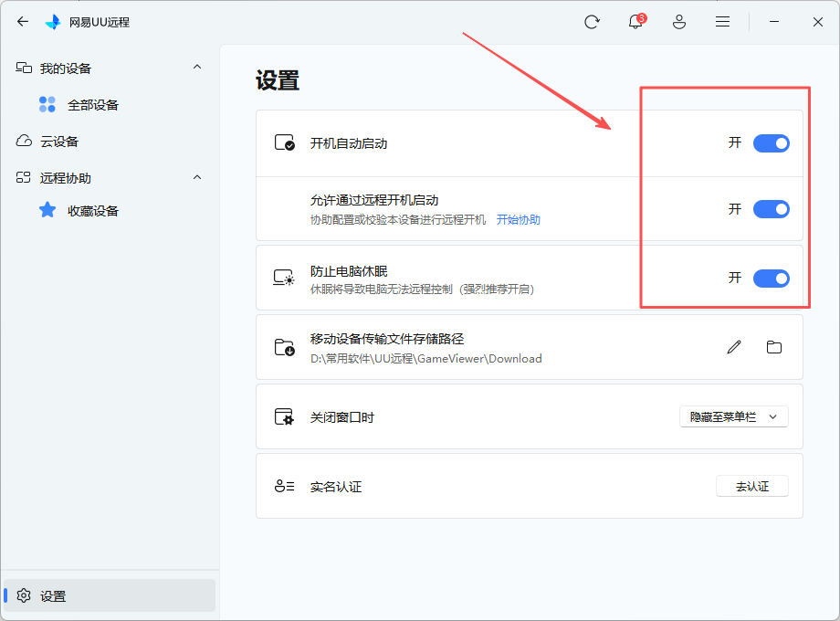The width and height of the screenshot is (840, 621).
Task: Open the hamburger menu icon
Action: tap(723, 22)
